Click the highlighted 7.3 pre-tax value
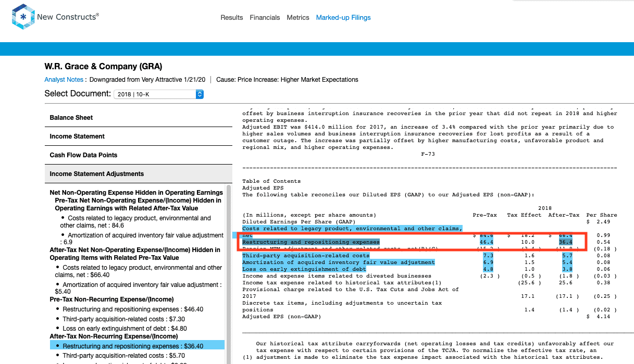Image resolution: width=634 pixels, height=364 pixels. click(x=488, y=256)
